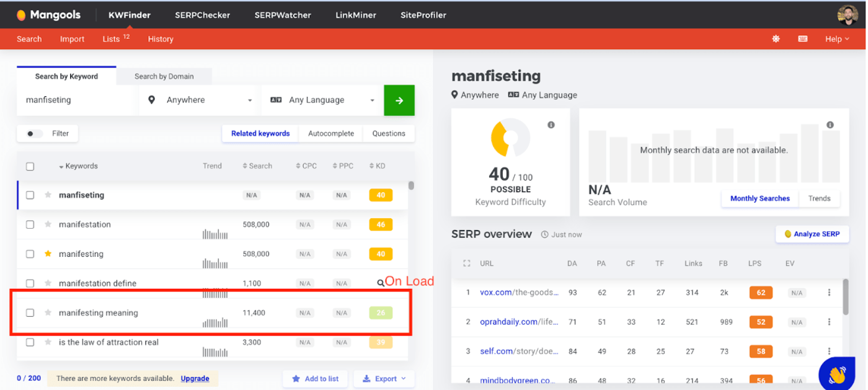The width and height of the screenshot is (868, 390).
Task: Click the location pin icon
Action: coord(152,100)
